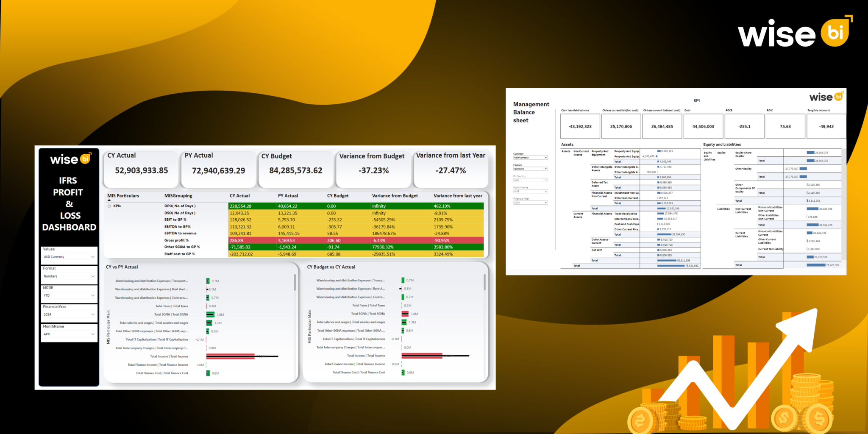Open the MODE dropdown set to YTD
This screenshot has width=868, height=434.
(69, 295)
